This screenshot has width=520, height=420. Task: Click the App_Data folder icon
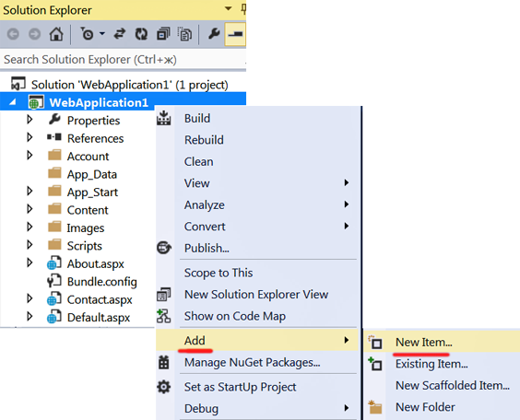tap(54, 172)
